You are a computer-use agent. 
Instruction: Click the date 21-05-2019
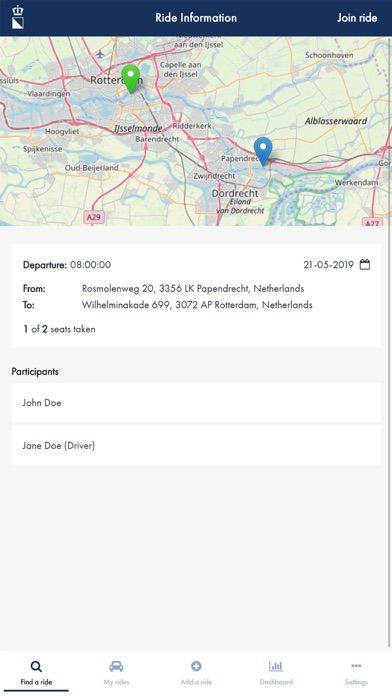pyautogui.click(x=329, y=265)
